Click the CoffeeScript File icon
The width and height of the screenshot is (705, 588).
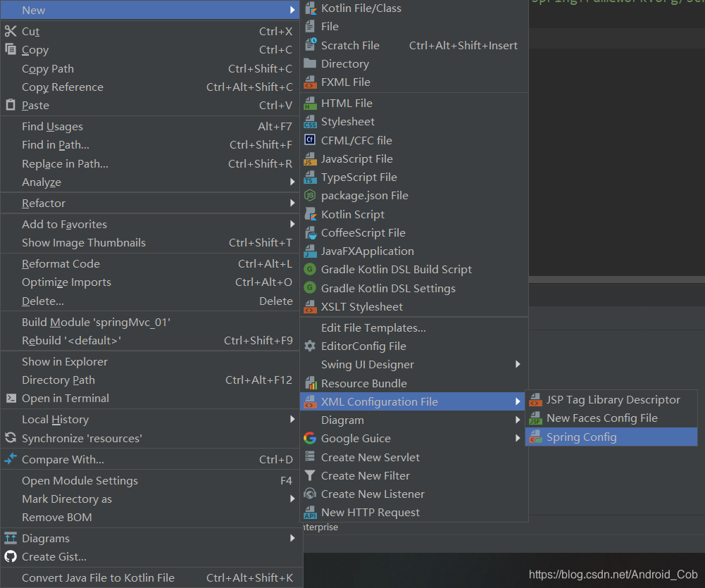(x=310, y=232)
